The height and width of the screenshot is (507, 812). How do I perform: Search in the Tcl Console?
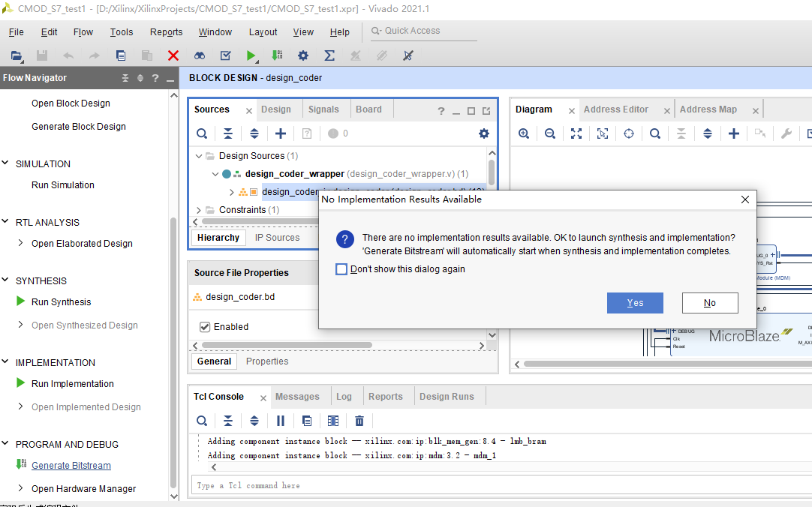point(202,421)
